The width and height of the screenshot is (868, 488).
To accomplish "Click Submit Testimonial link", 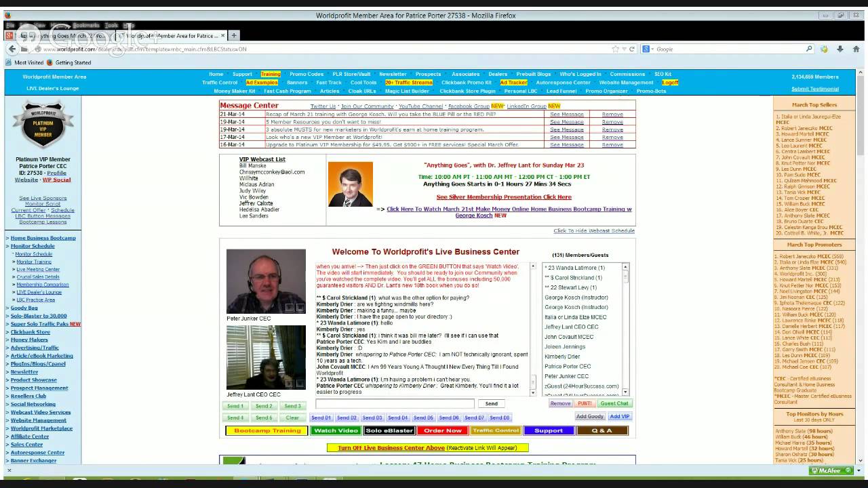I will (x=815, y=89).
